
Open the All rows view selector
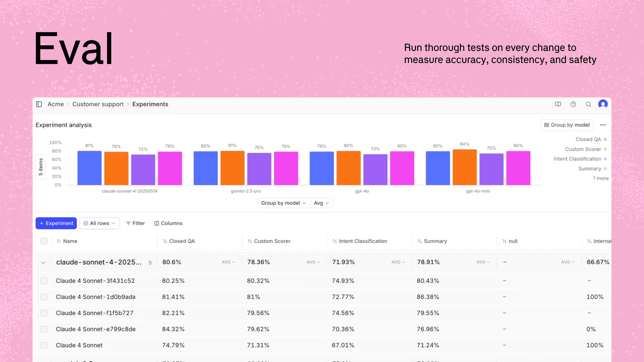[x=99, y=223]
